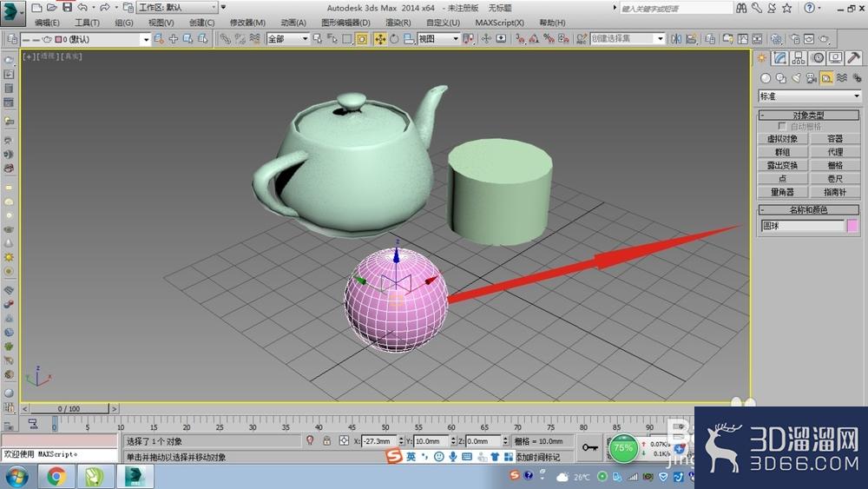This screenshot has width=868, height=489.
Task: Select the Helpers category tape icon
Action: click(x=826, y=78)
